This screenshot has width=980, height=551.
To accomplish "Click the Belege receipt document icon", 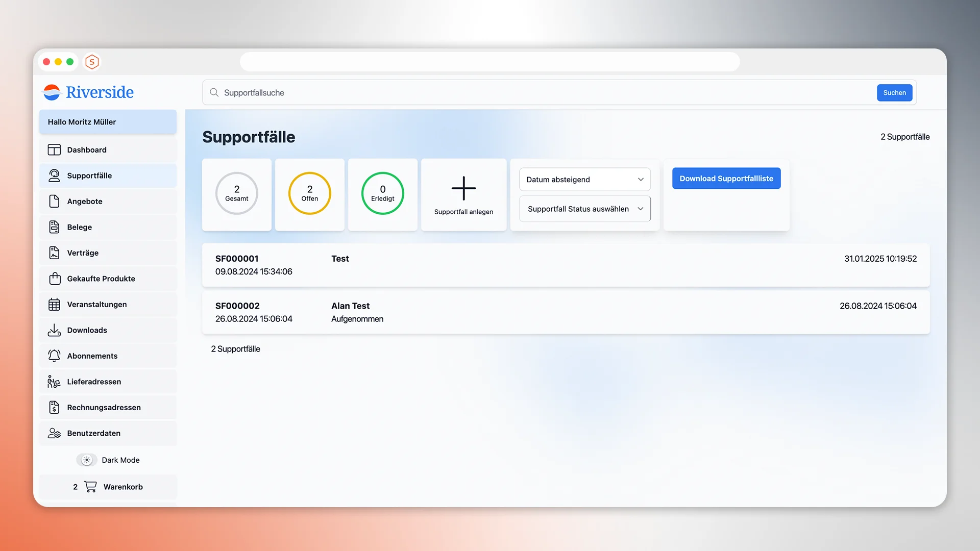I will pyautogui.click(x=54, y=227).
